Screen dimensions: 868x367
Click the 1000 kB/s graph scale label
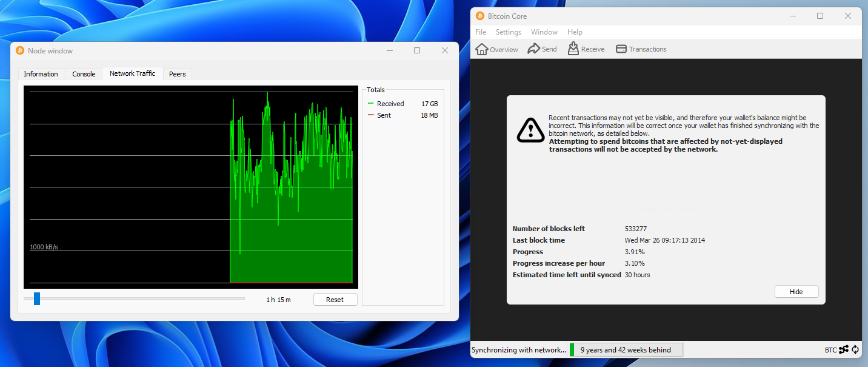pos(44,247)
